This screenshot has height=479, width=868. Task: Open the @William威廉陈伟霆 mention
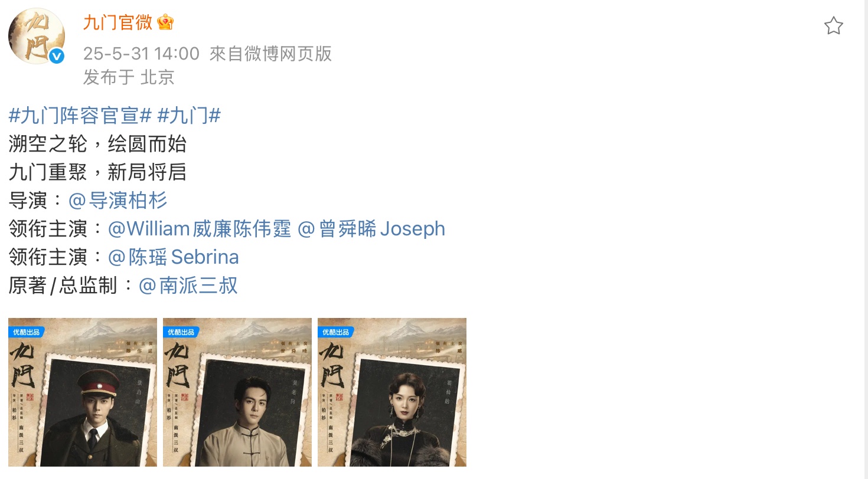point(200,229)
